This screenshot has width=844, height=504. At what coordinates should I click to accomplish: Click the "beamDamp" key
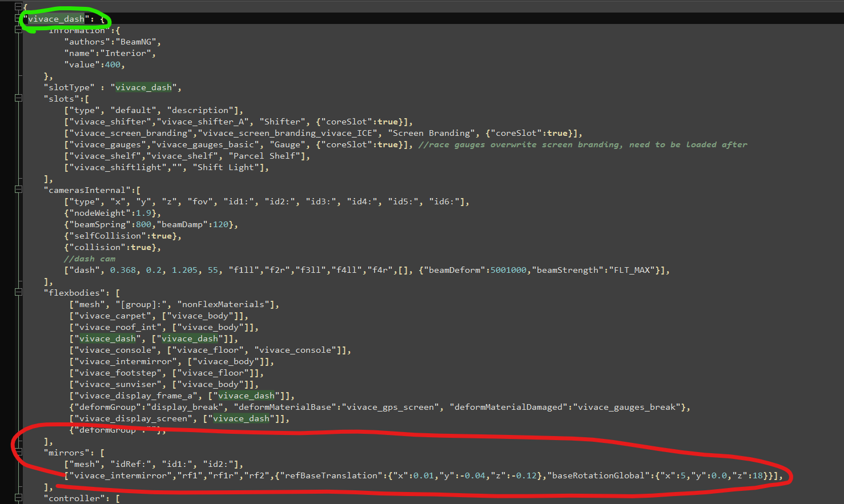(x=182, y=224)
